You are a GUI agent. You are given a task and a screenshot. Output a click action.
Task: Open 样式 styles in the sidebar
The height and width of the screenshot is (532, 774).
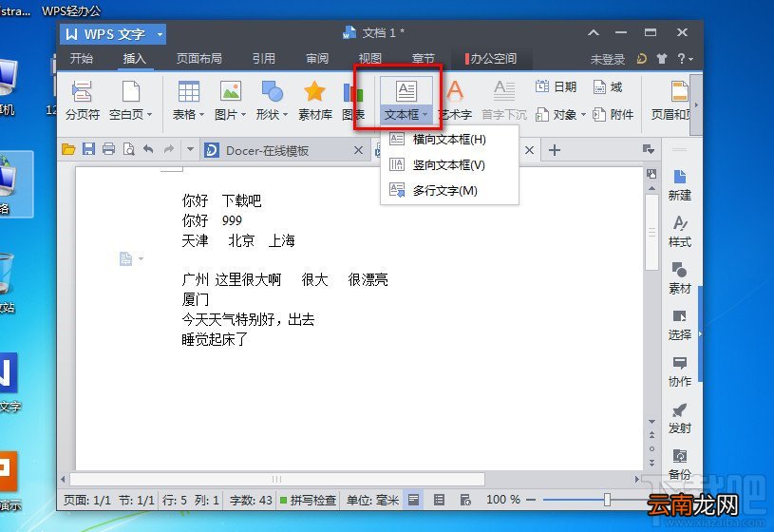point(680,231)
